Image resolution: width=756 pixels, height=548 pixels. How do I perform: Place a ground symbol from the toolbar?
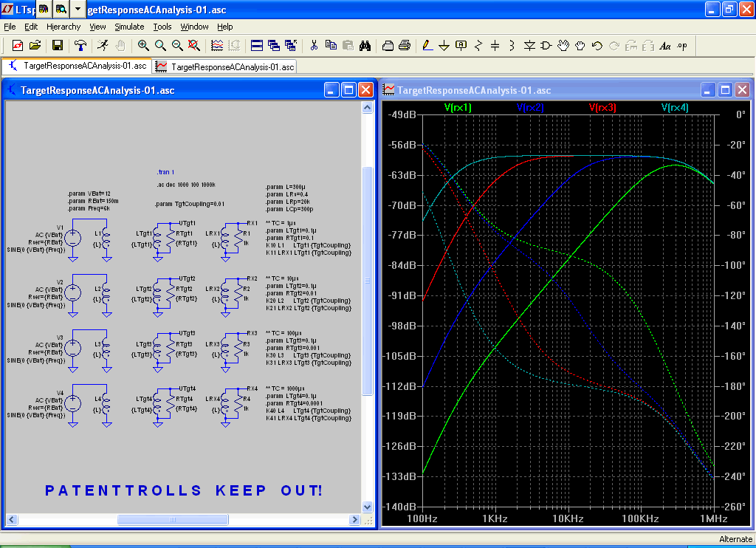pyautogui.click(x=444, y=45)
